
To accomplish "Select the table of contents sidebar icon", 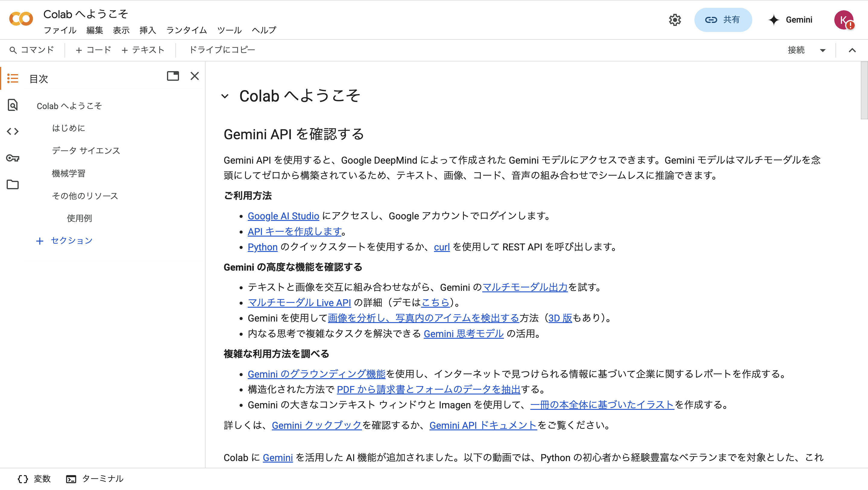I will pos(13,79).
